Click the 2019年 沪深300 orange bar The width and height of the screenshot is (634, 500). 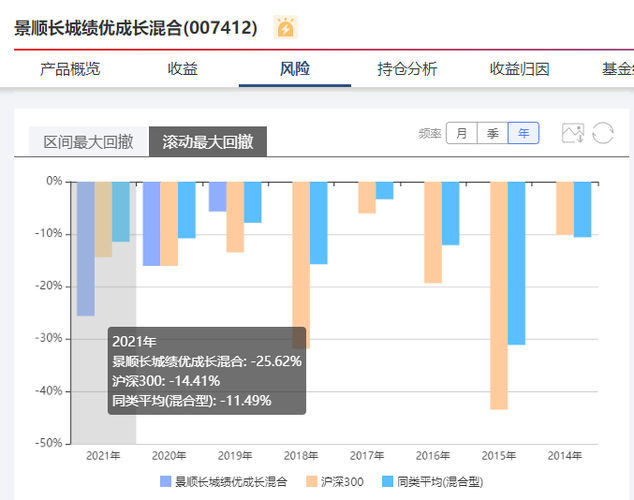point(235,217)
